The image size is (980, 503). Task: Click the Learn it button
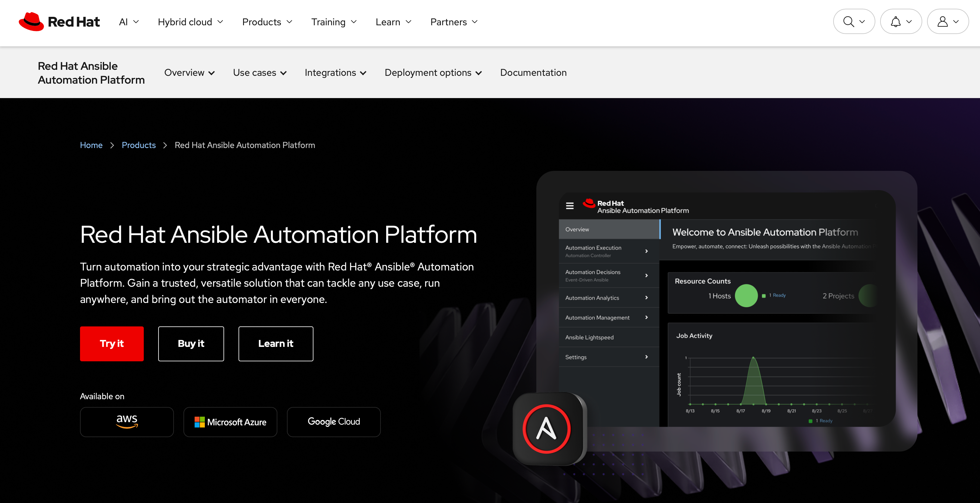point(276,344)
